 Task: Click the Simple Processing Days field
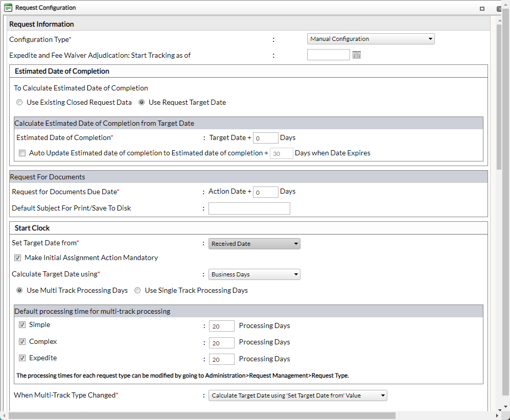tap(221, 326)
